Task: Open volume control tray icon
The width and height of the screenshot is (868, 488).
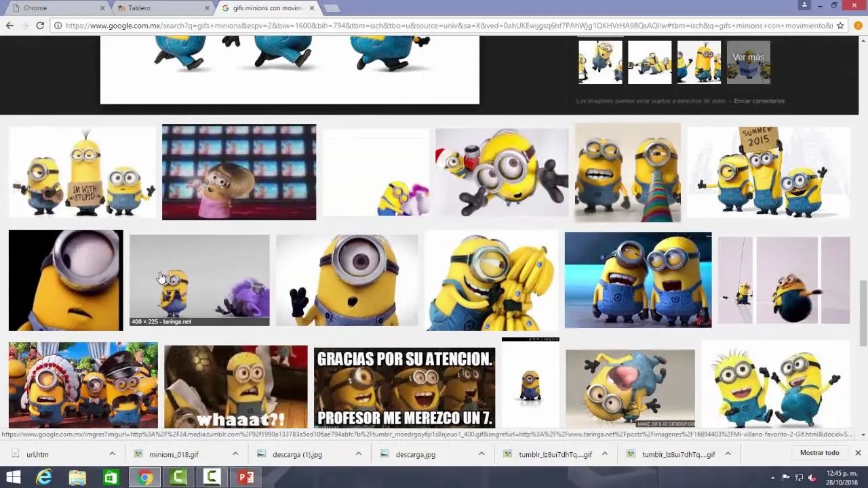Action: (x=812, y=477)
